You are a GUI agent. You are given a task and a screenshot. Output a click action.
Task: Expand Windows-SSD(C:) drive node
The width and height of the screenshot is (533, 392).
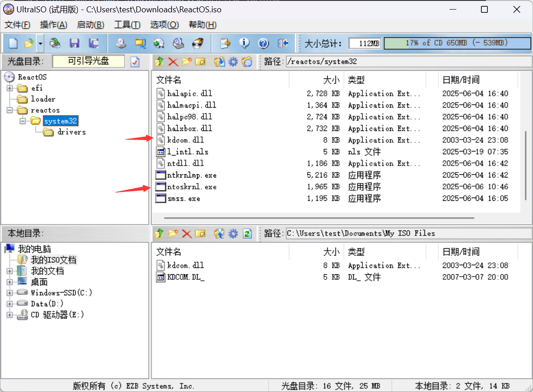click(x=10, y=293)
